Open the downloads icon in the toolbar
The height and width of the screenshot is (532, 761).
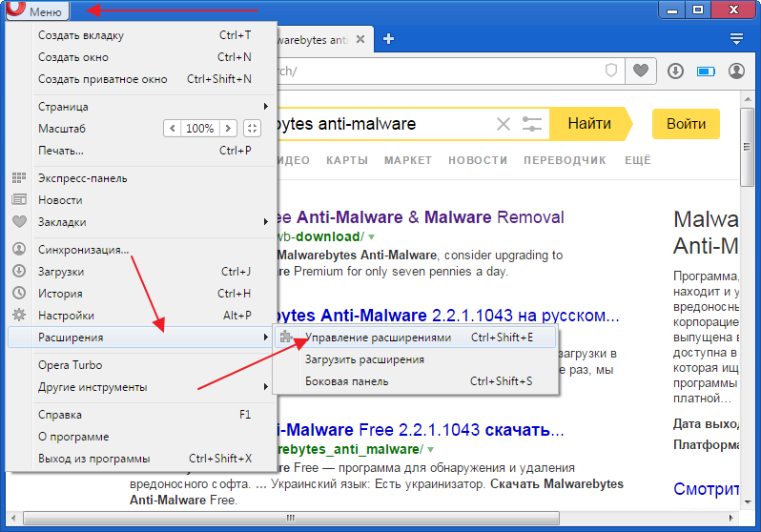tap(675, 71)
